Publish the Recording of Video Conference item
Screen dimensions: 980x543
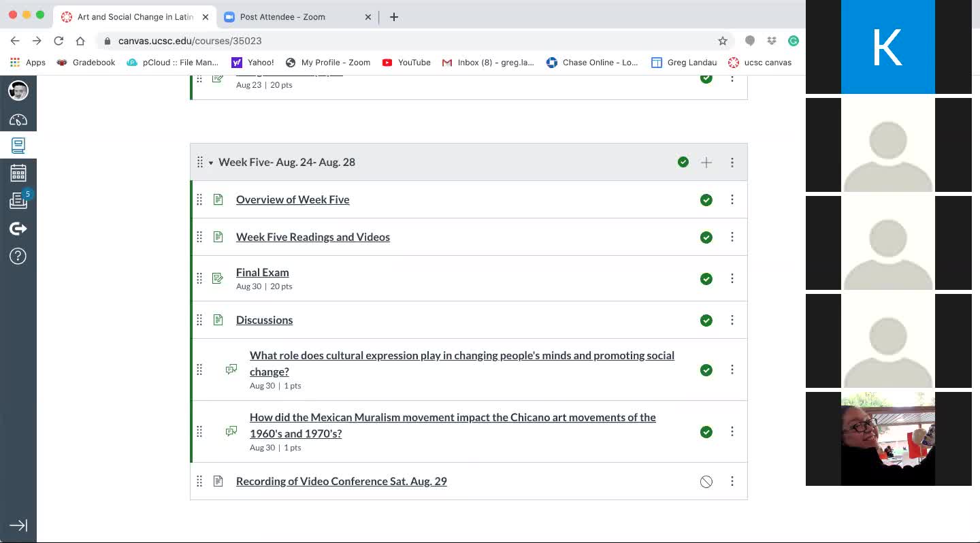coord(706,482)
